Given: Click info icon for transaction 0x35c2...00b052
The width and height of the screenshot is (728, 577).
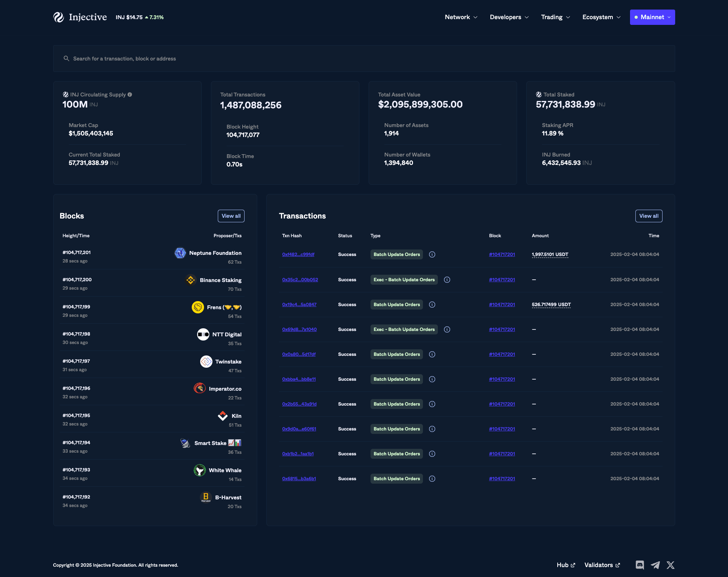Looking at the screenshot, I should 447,280.
